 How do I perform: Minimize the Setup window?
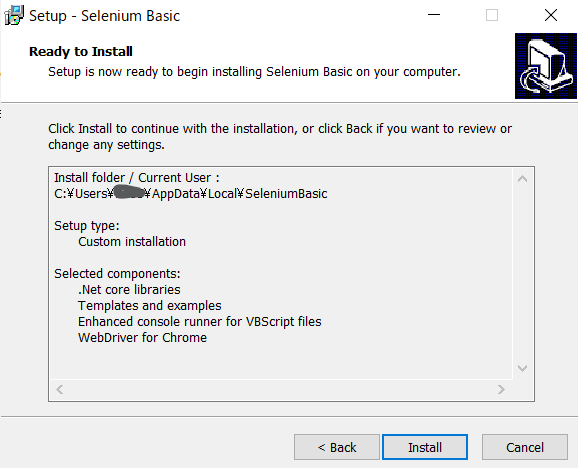click(x=434, y=15)
